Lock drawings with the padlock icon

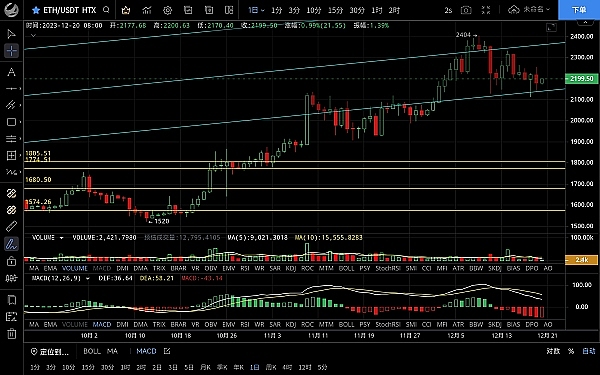coord(11,261)
